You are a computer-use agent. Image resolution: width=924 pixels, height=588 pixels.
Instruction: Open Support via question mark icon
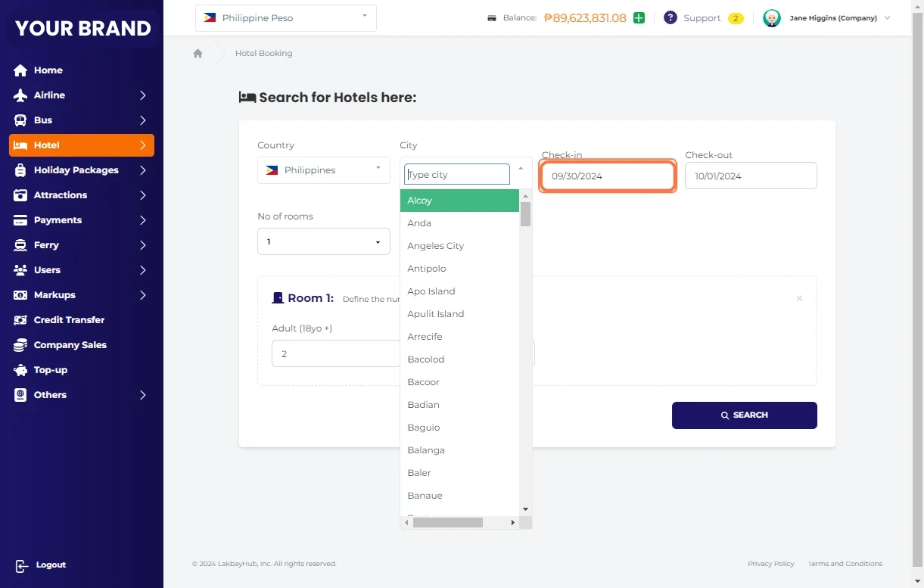pyautogui.click(x=670, y=18)
